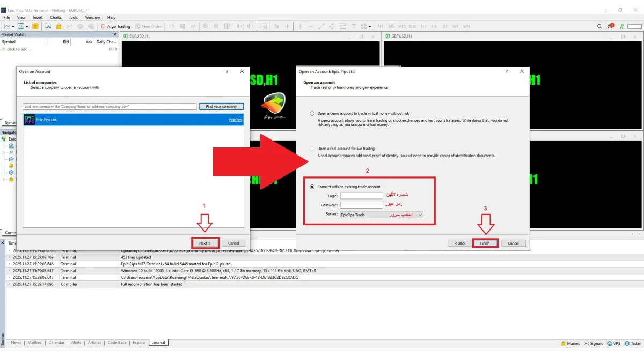Open the Insert menu
The width and height of the screenshot is (644, 362).
(x=38, y=17)
